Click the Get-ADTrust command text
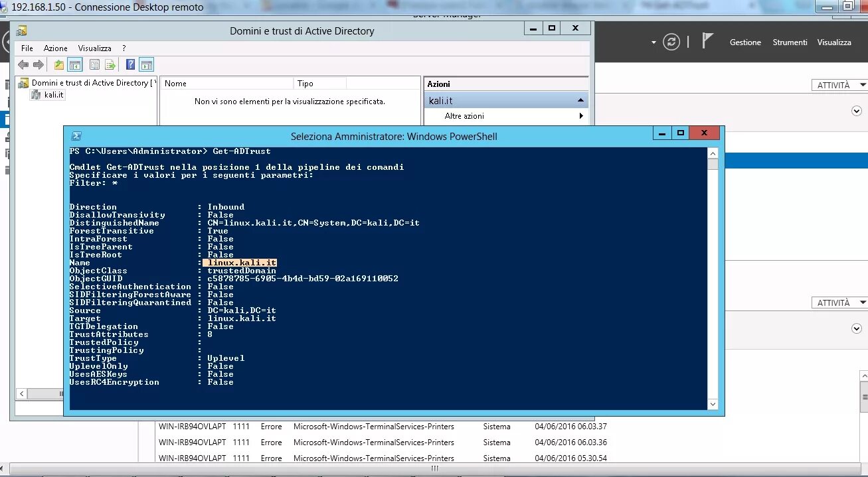The height and width of the screenshot is (477, 868). tap(242, 151)
